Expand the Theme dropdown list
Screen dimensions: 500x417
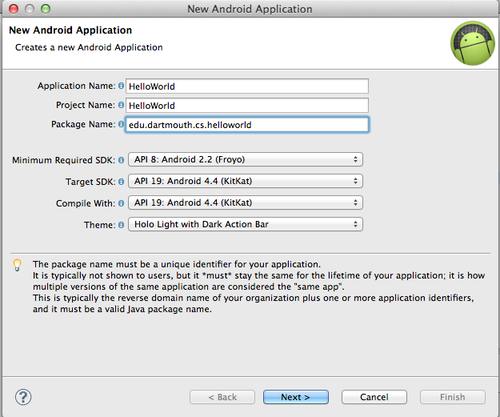[x=245, y=224]
